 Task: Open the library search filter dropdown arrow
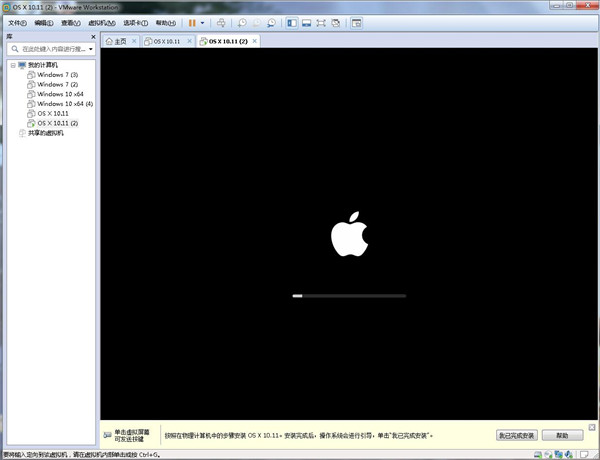coord(91,49)
